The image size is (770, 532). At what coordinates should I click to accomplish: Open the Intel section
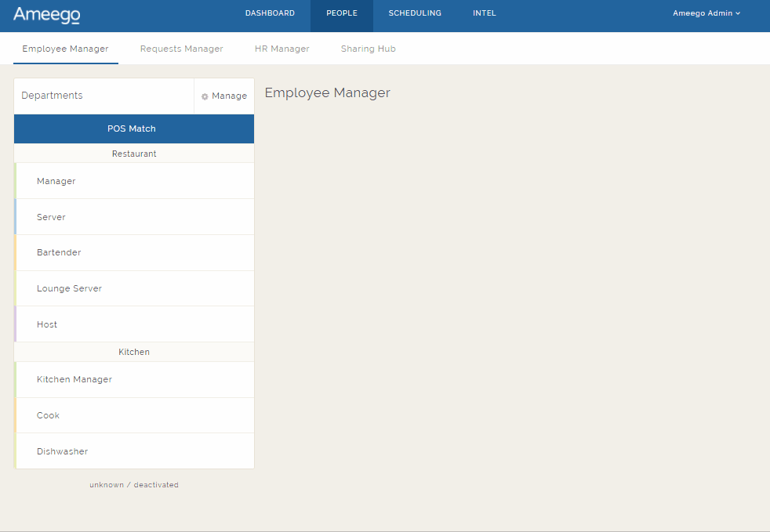click(484, 13)
